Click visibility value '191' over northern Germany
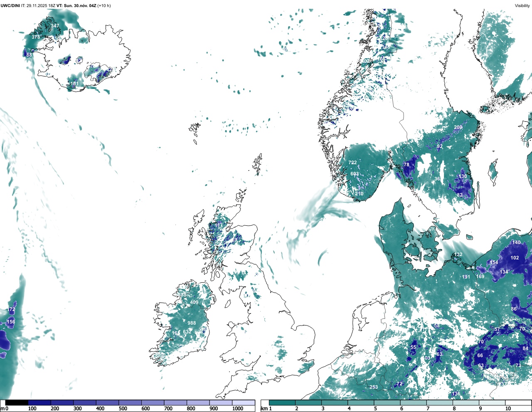 [466, 277]
